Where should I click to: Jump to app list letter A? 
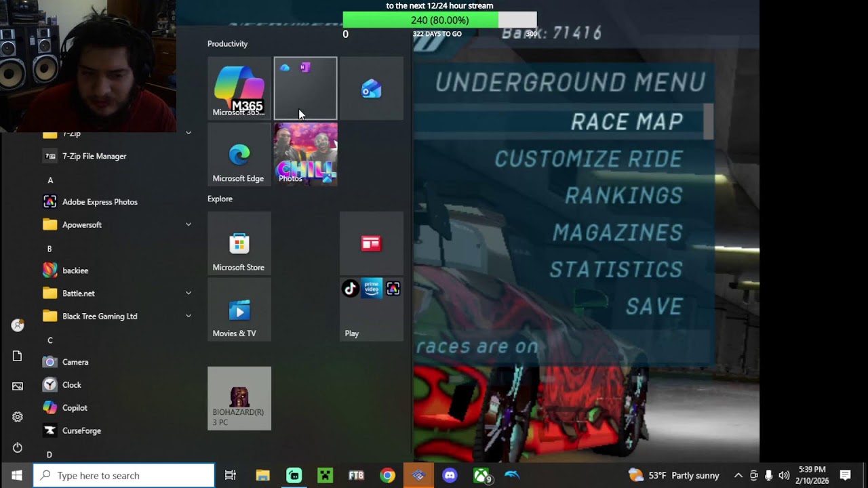(x=50, y=180)
